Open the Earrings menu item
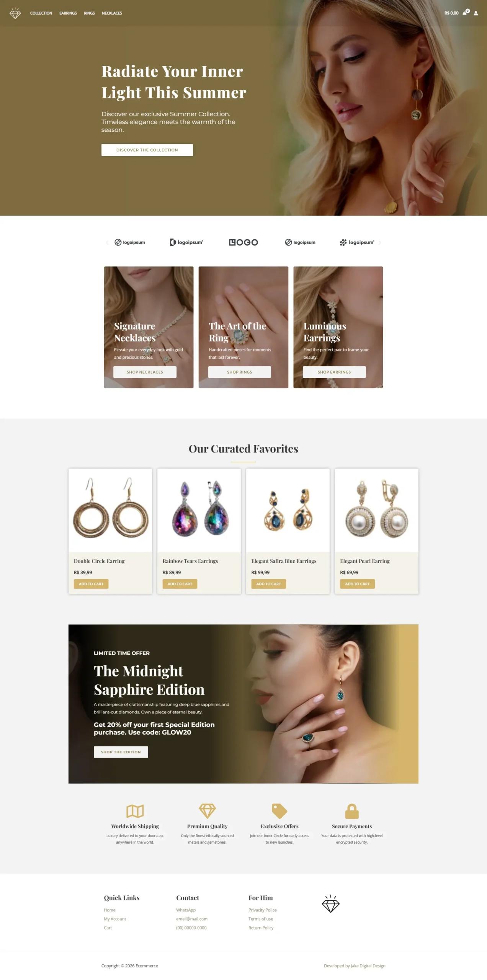Viewport: 487px width, 980px height. (68, 13)
